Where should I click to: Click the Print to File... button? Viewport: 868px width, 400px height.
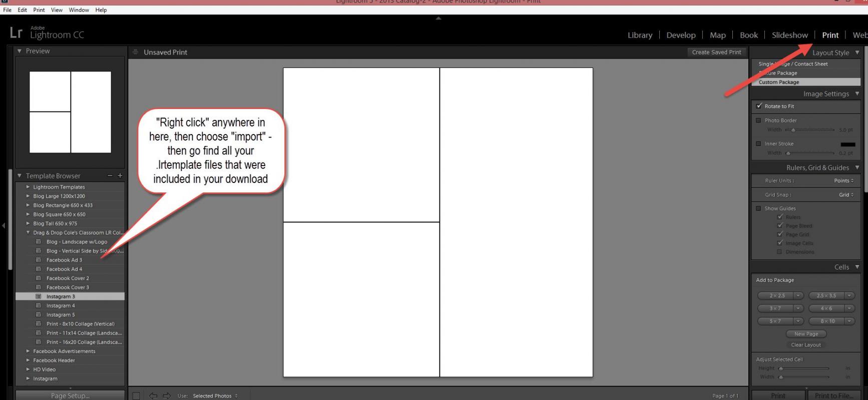(833, 395)
